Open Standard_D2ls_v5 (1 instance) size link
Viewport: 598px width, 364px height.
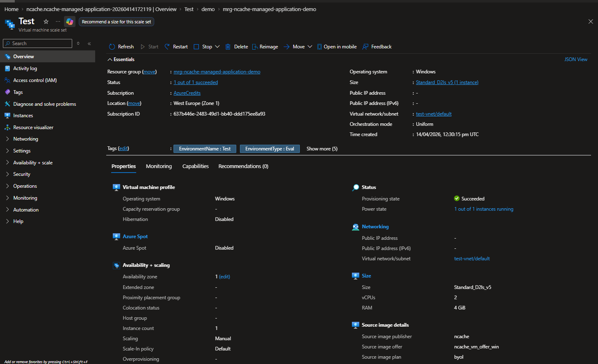[x=447, y=82]
